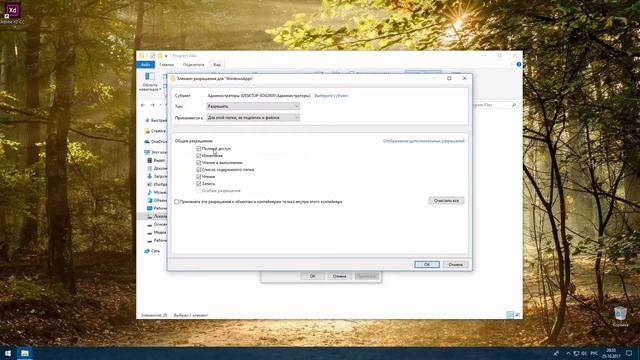Open the Adobe XD desktop shortcut
640x360 pixels.
(x=12, y=13)
